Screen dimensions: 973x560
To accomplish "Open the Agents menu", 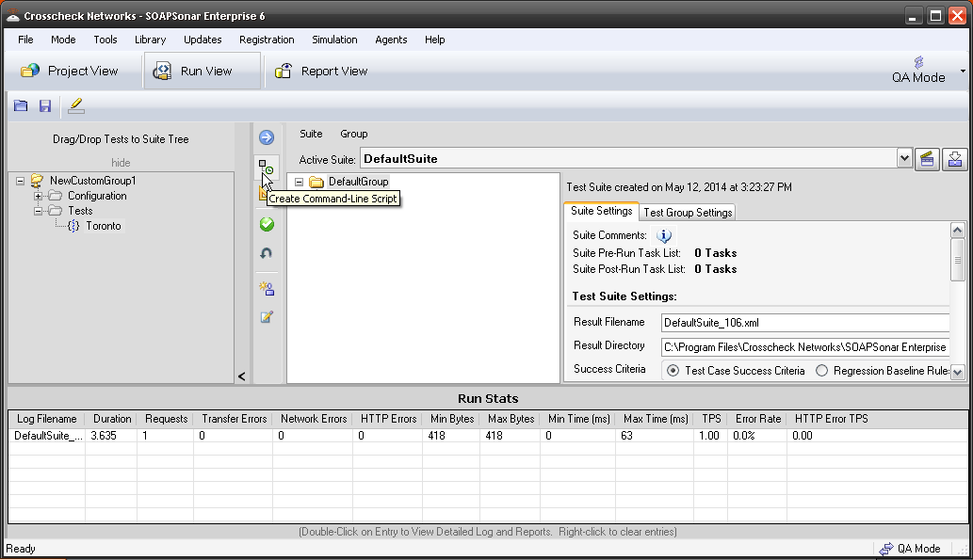I will [391, 40].
